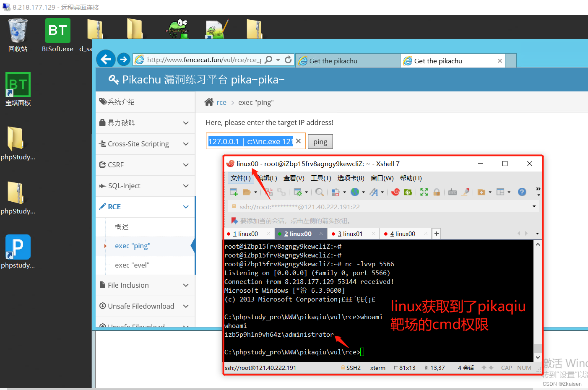Open the 系统介绍 sidebar item
The width and height of the screenshot is (588, 390).
[x=145, y=102]
